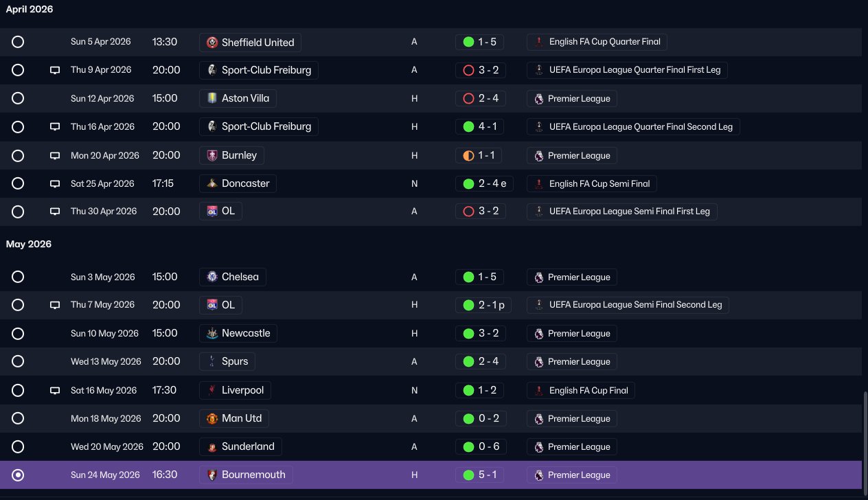The image size is (868, 500).
Task: Click the FA Cup trophy icon for Doncaster match
Action: coord(539,183)
